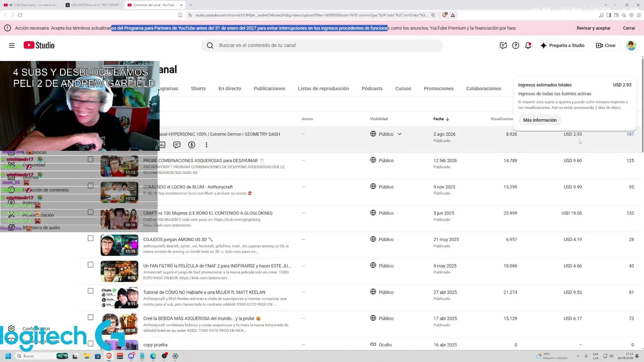Open more options for the HYPERSONIC video
The width and height of the screenshot is (644, 362).
point(206,145)
